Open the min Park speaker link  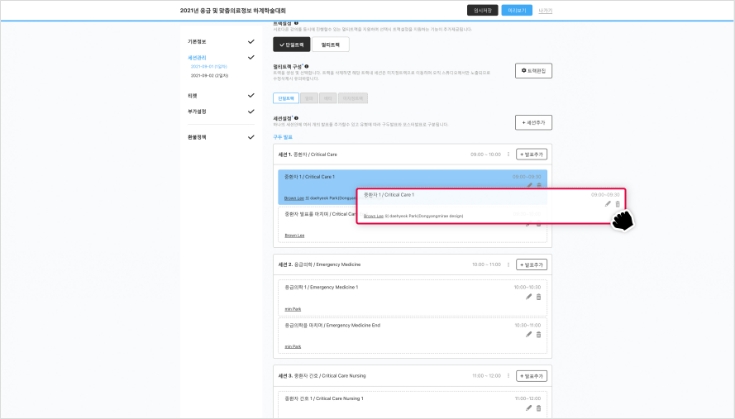click(293, 308)
